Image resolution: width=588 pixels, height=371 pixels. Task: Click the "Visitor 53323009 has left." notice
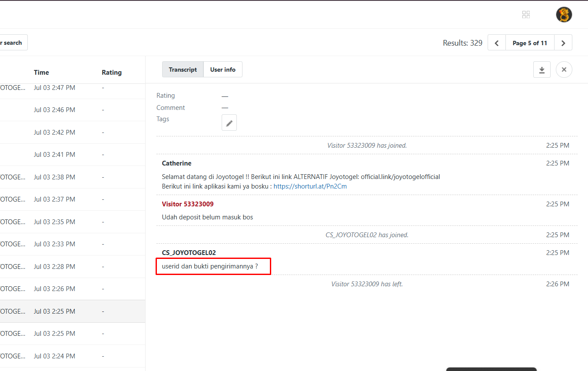[367, 284]
